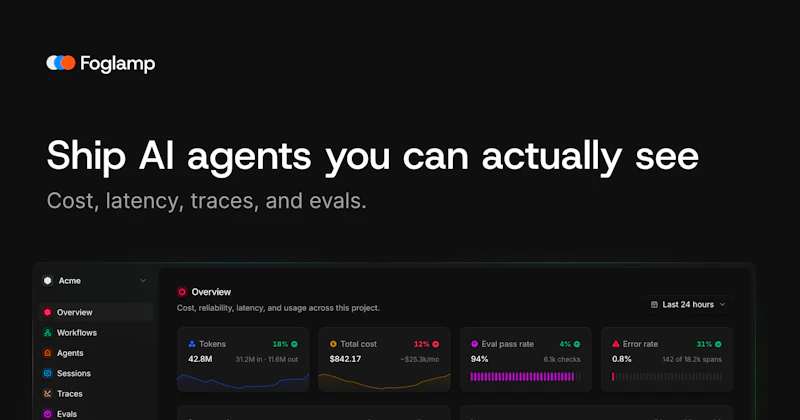Screen dimensions: 800x420
Task: Click the Error rate progress bar
Action: (x=667, y=377)
